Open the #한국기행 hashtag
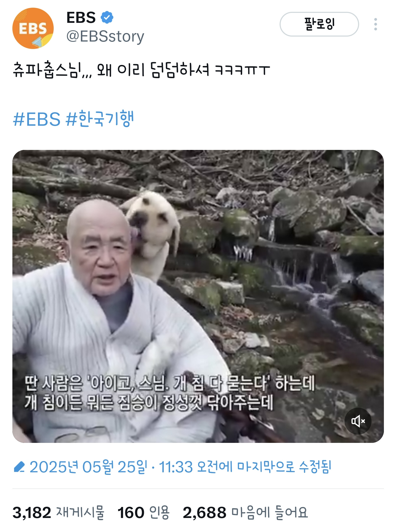 [100, 119]
